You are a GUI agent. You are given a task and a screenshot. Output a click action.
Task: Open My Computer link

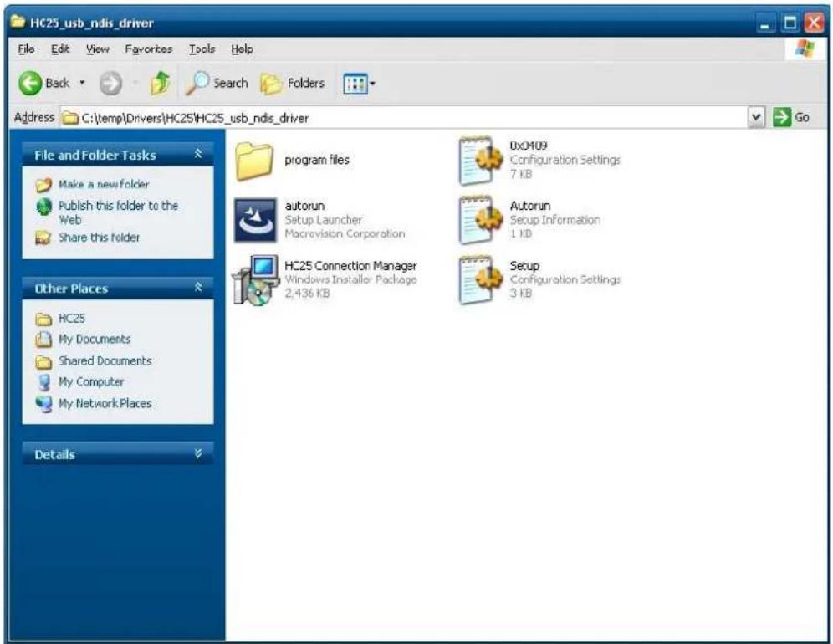(x=91, y=382)
